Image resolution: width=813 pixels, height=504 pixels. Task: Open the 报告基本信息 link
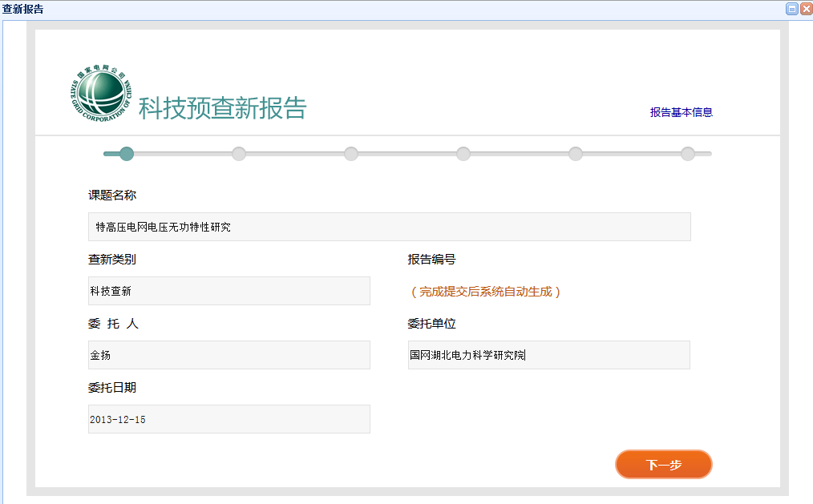tap(681, 112)
